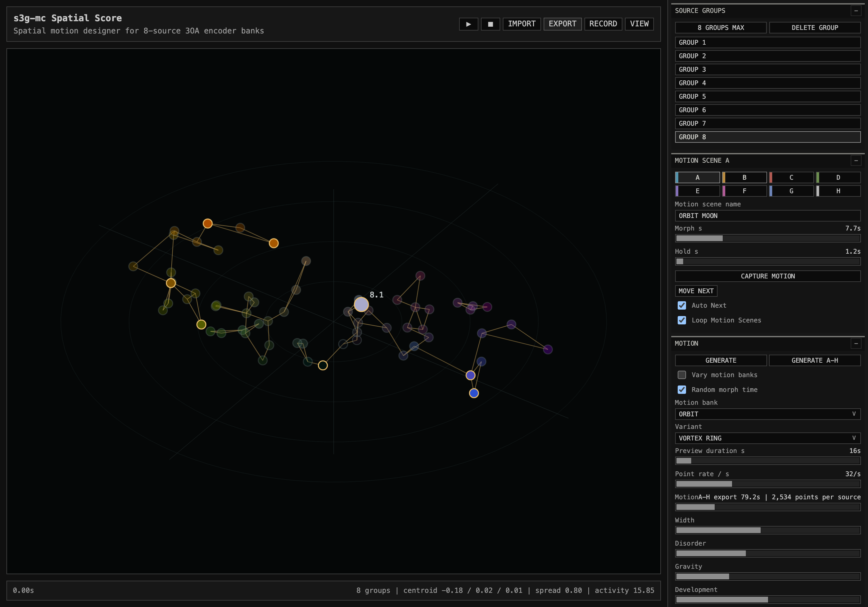
Task: Click the '8 groups' status text
Action: (373, 590)
